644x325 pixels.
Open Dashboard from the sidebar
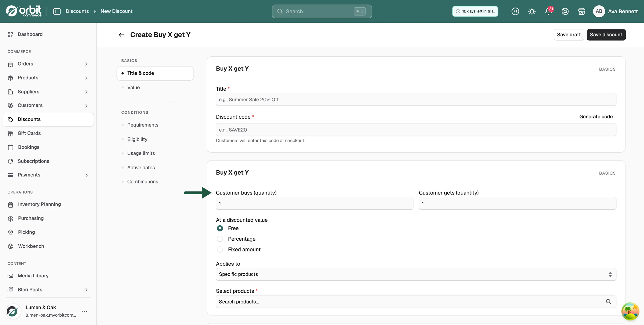pos(48,34)
